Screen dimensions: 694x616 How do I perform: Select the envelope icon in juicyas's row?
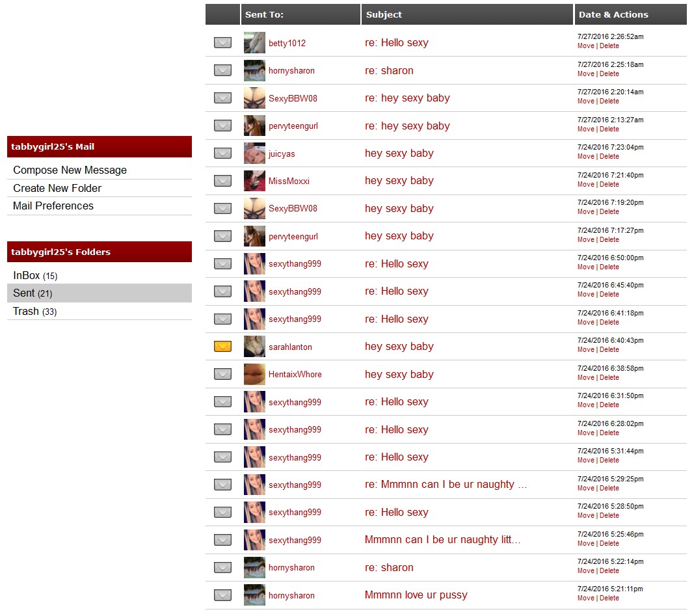pos(222,154)
